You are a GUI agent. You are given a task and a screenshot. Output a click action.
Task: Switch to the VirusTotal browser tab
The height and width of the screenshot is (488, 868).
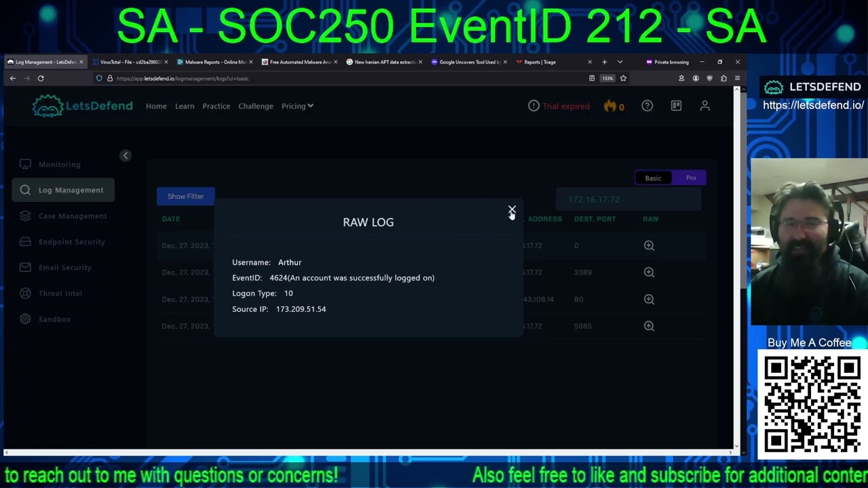(x=129, y=62)
